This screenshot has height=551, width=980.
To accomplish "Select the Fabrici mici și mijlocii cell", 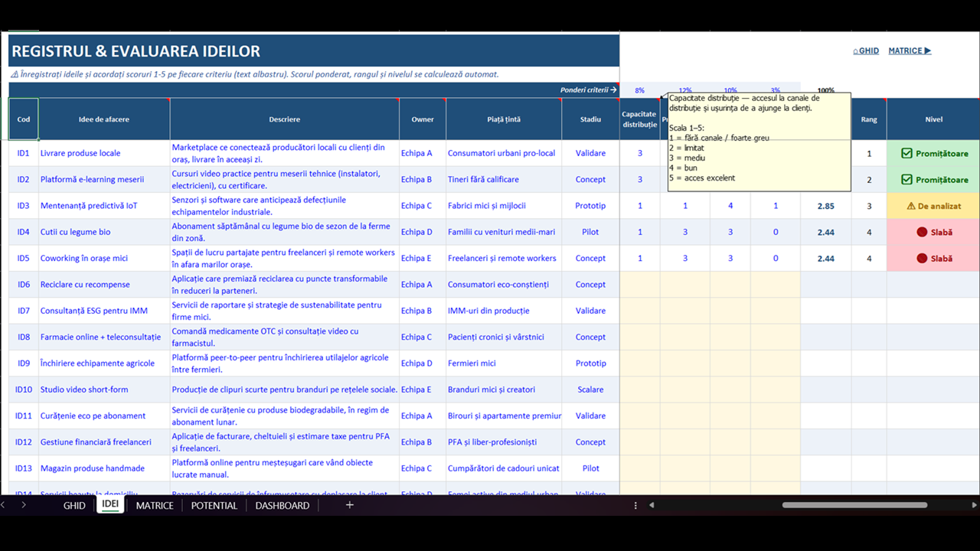I will coord(504,206).
